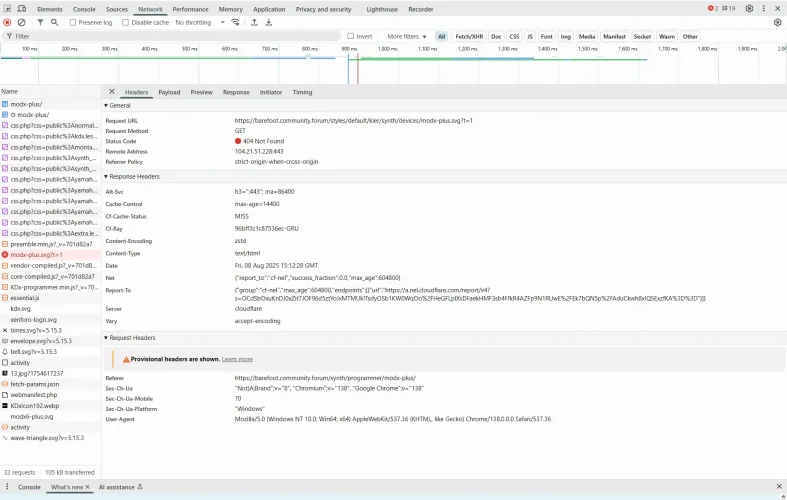Switch to the Payload tab
The image size is (787, 500).
169,92
